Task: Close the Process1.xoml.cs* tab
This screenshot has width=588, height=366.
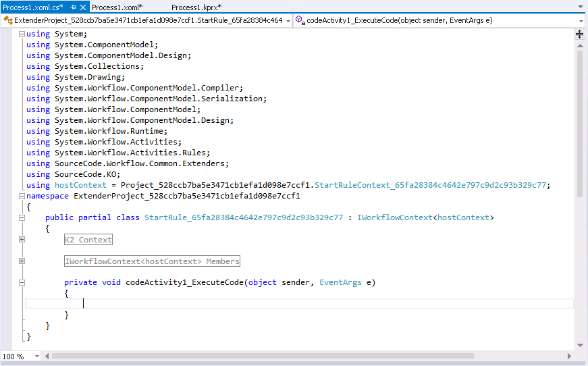Action: [83, 7]
